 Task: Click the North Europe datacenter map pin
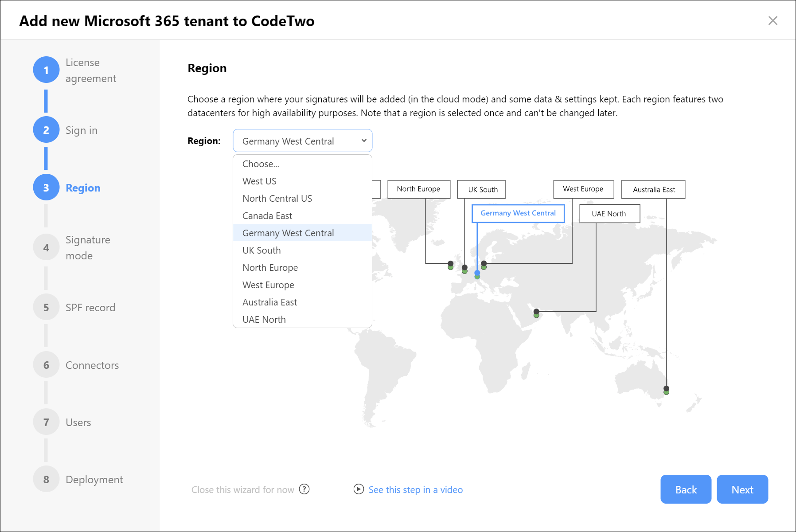click(x=450, y=265)
